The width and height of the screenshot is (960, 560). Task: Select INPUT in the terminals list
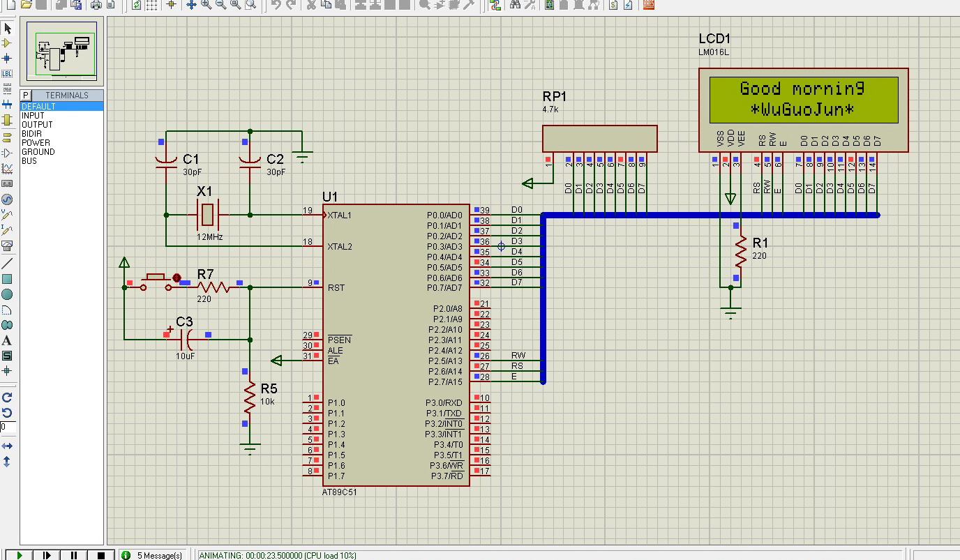[61, 115]
